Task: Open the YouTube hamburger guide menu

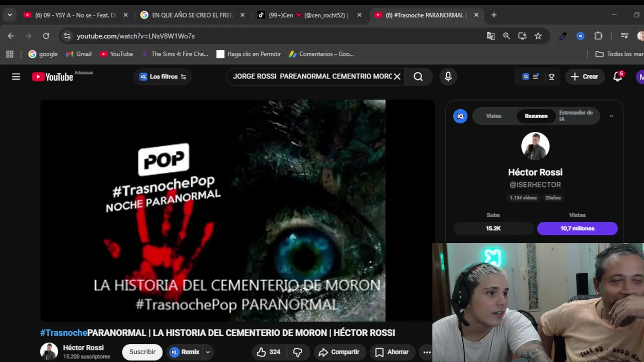Action: point(16,76)
